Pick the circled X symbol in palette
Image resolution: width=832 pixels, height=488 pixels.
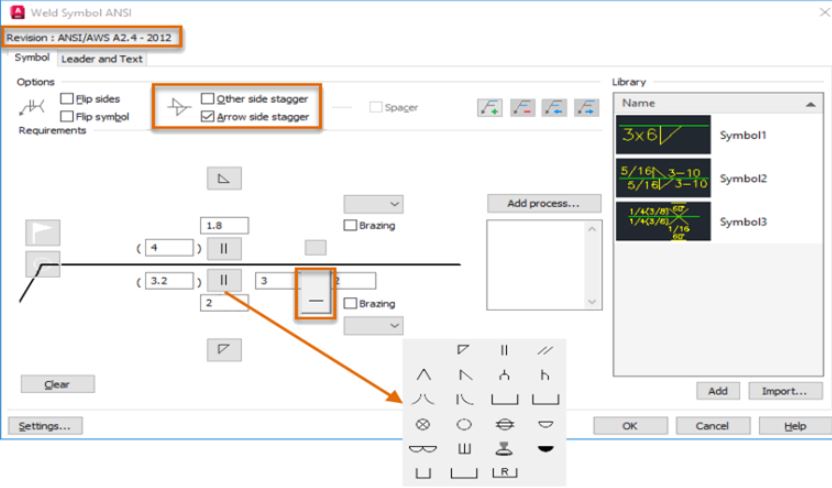tap(423, 424)
